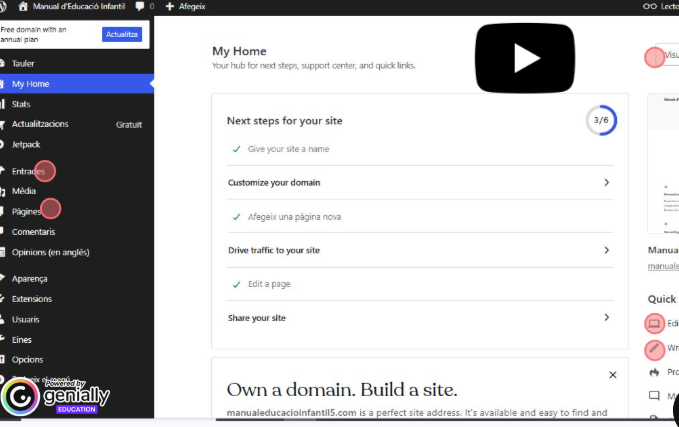The image size is (679, 427).
Task: Expand Drive traffic to your site chevron
Action: pyautogui.click(x=606, y=250)
